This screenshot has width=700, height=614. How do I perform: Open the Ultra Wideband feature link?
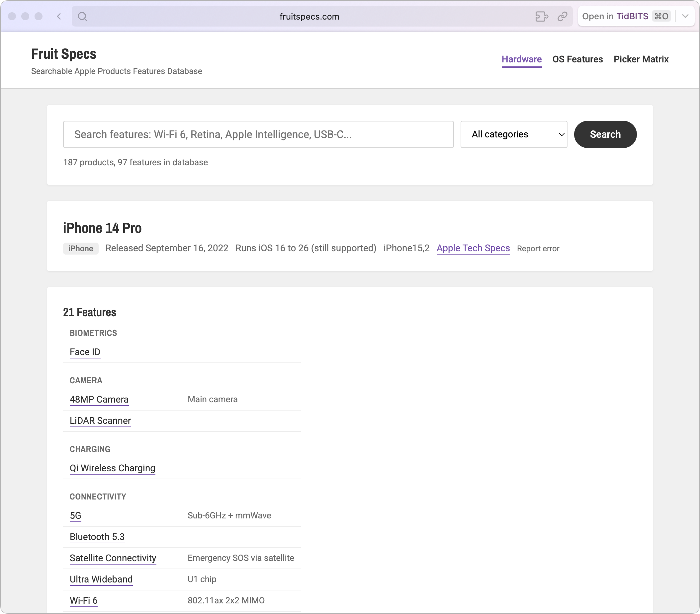[101, 579]
